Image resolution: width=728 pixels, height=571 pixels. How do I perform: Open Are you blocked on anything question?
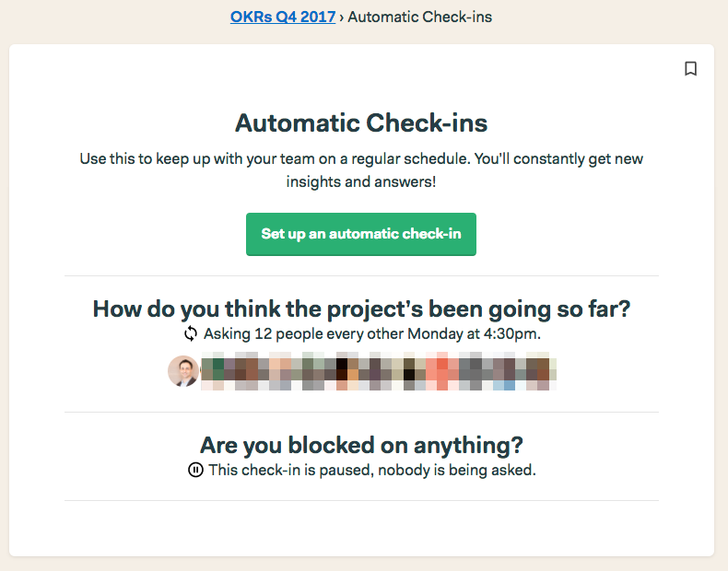point(361,446)
